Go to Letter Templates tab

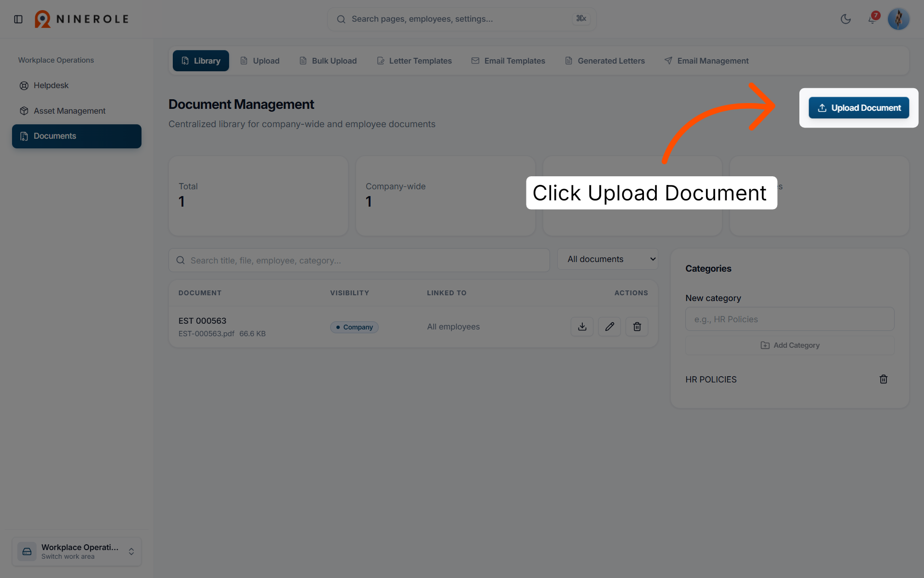[x=414, y=61]
